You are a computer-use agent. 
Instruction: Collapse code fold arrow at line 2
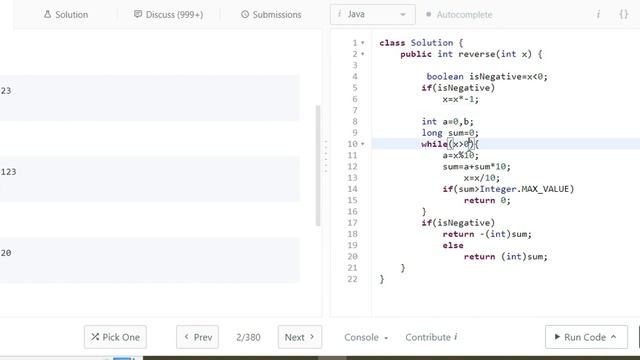[362, 54]
